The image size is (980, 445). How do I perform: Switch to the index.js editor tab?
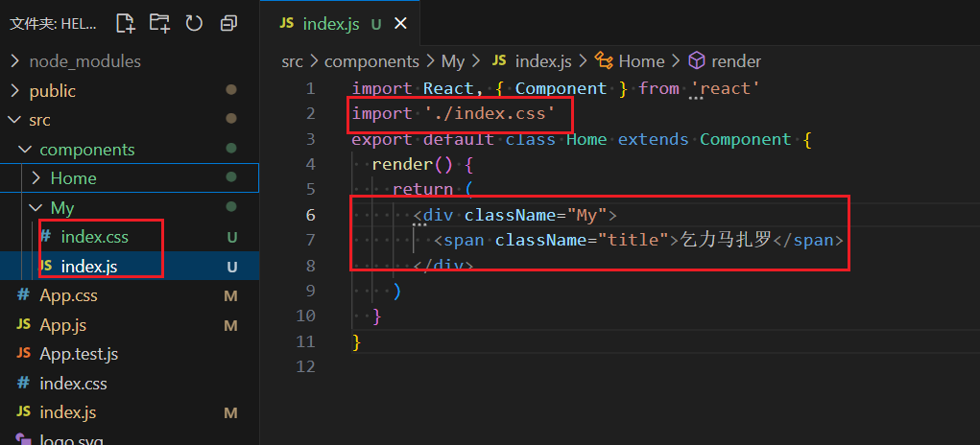pos(340,24)
